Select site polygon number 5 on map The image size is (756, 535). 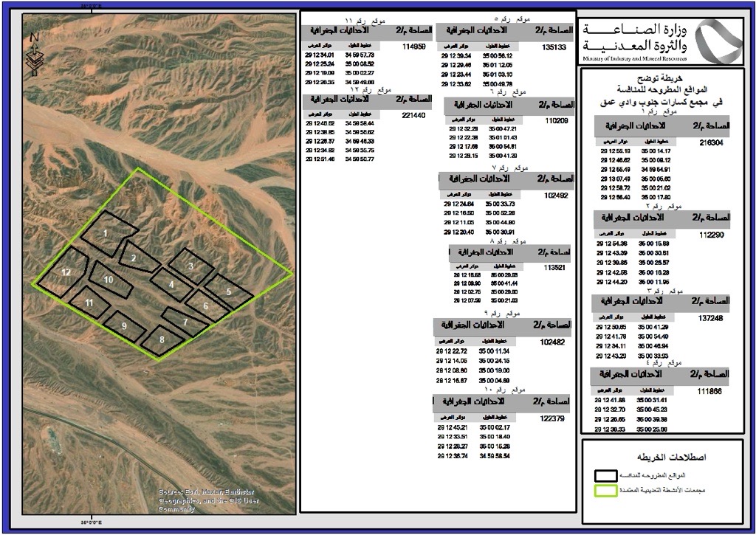point(228,291)
